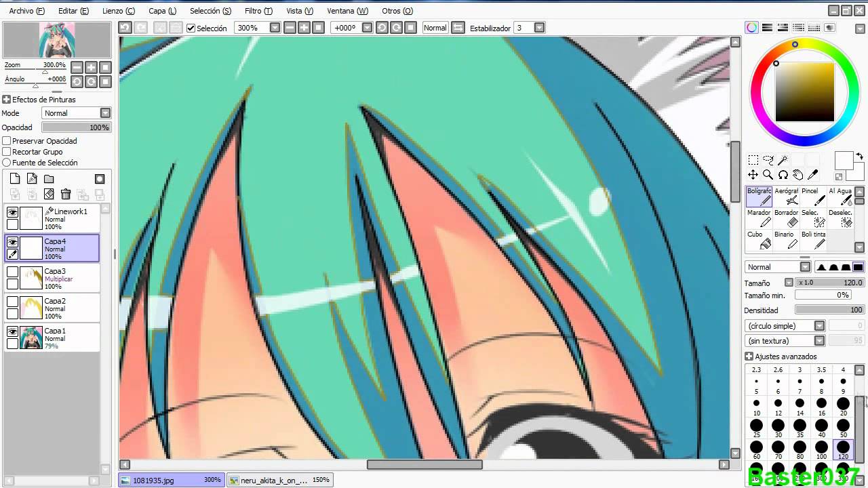Hide the Linework1 layer
Viewport: 868px width, 488px height.
click(x=12, y=212)
